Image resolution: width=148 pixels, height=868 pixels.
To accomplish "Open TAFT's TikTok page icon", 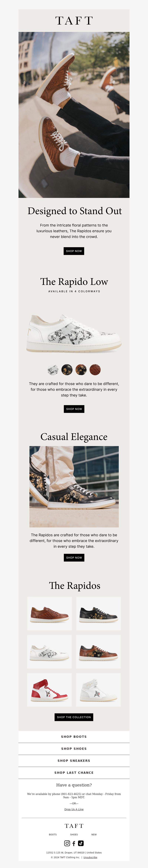I will [x=81, y=843].
